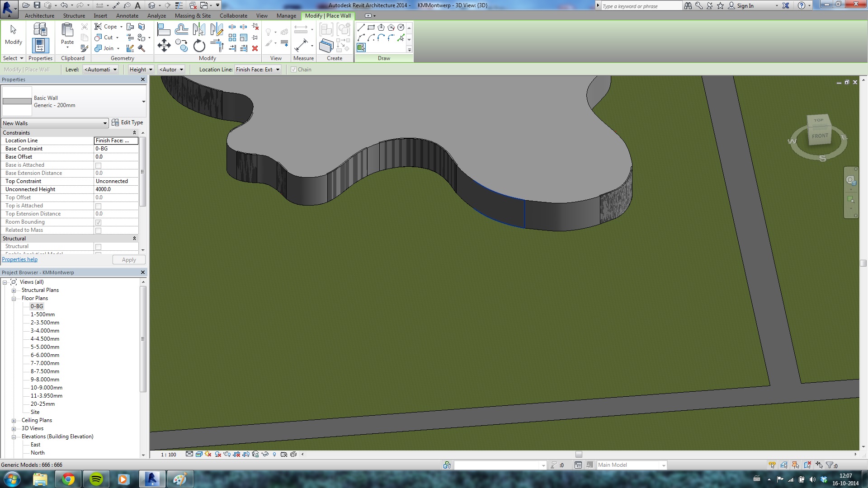Viewport: 868px width, 488px height.
Task: Select the Rotate tool icon
Action: click(x=199, y=46)
